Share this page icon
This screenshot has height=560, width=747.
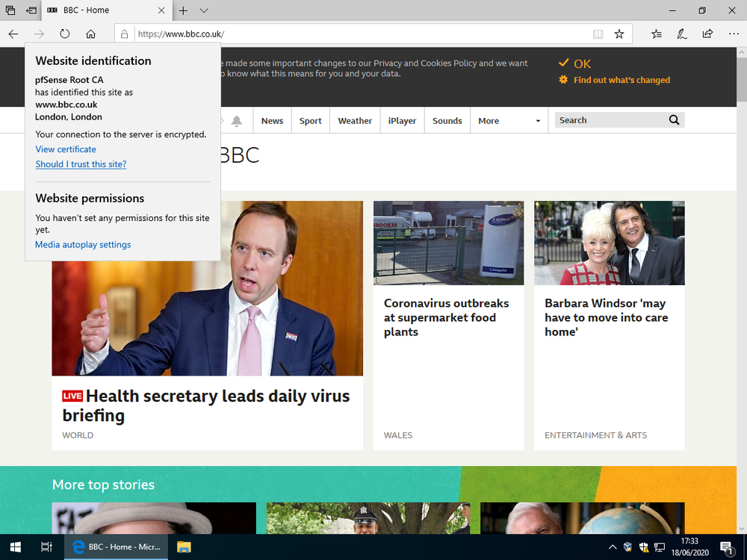point(707,34)
